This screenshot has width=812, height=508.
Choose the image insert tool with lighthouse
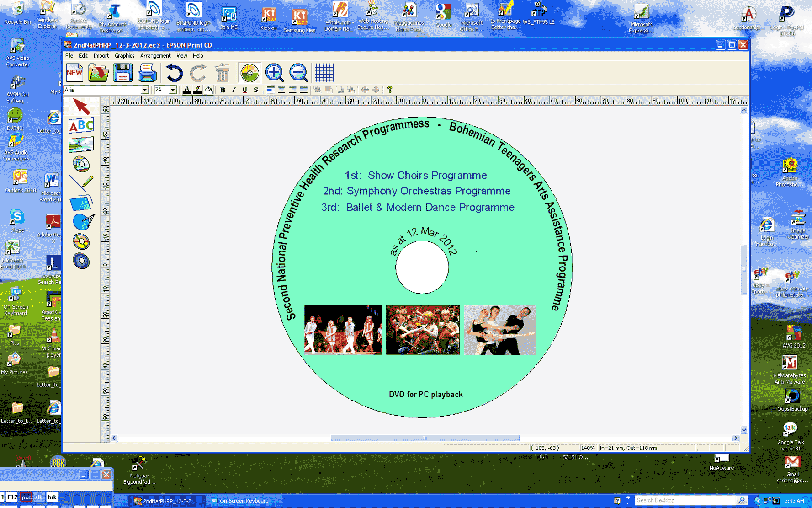click(x=81, y=144)
